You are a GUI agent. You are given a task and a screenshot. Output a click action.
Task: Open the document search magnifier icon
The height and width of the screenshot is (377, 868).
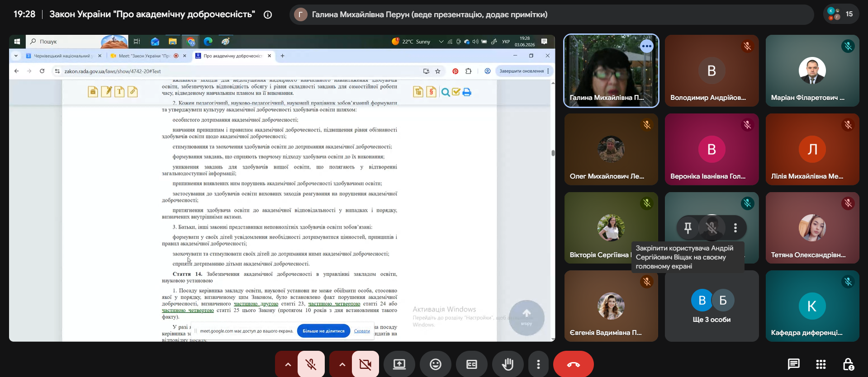(446, 92)
